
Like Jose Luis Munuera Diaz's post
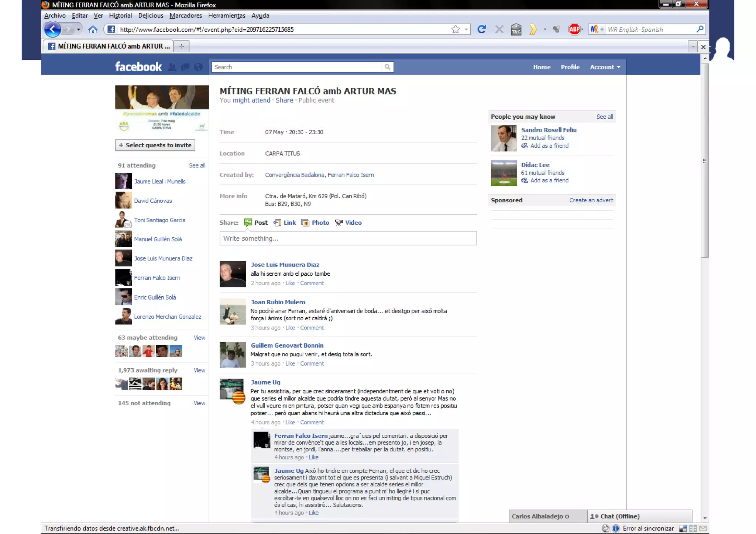point(290,283)
